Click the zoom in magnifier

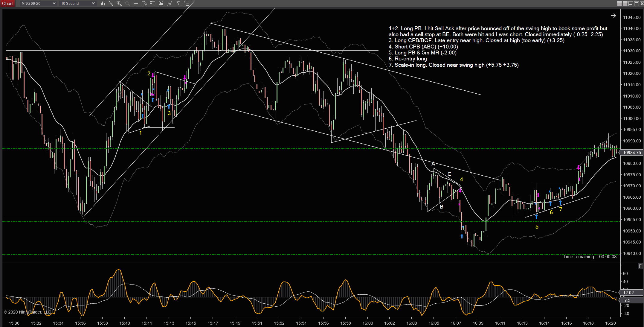(x=119, y=4)
